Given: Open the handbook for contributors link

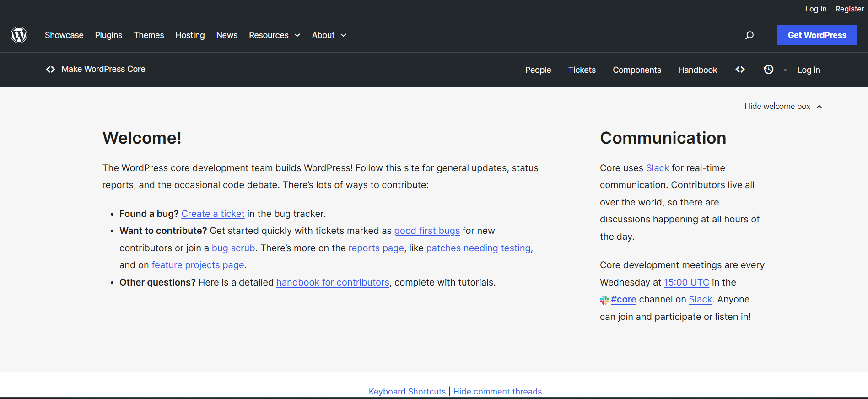Looking at the screenshot, I should pyautogui.click(x=333, y=282).
